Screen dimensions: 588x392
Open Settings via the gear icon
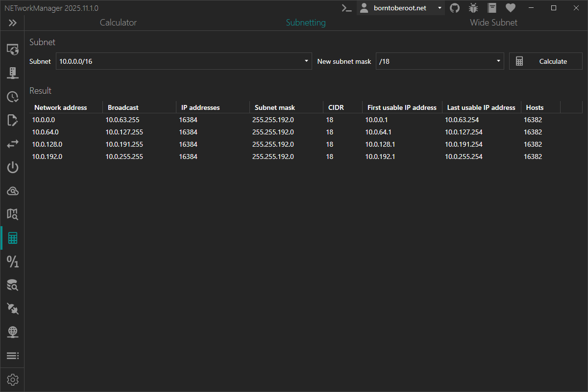point(12,379)
